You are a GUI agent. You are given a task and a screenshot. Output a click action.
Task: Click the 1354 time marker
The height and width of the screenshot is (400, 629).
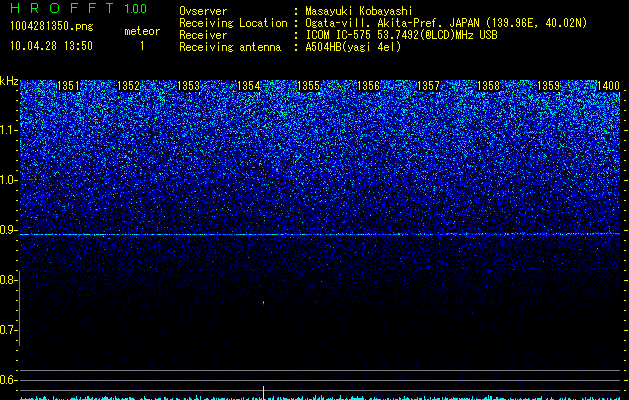tap(249, 86)
